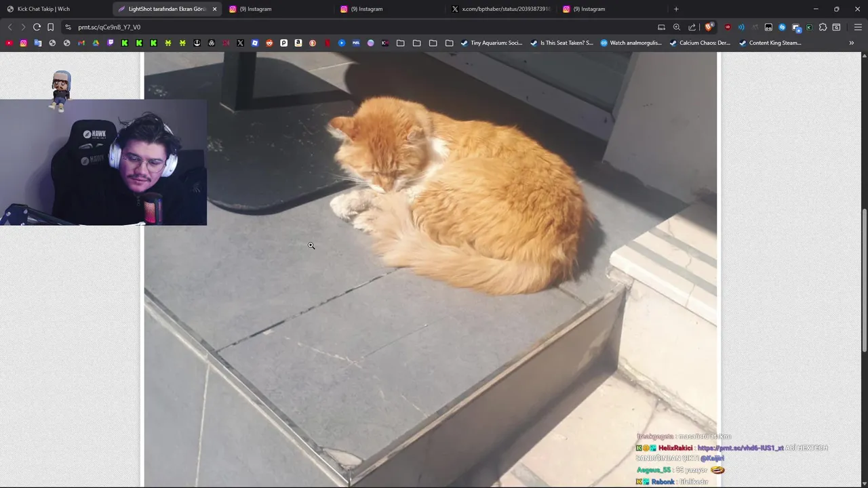The height and width of the screenshot is (488, 868).
Task: Expand the hidden bookmarks chevron
Action: [852, 43]
